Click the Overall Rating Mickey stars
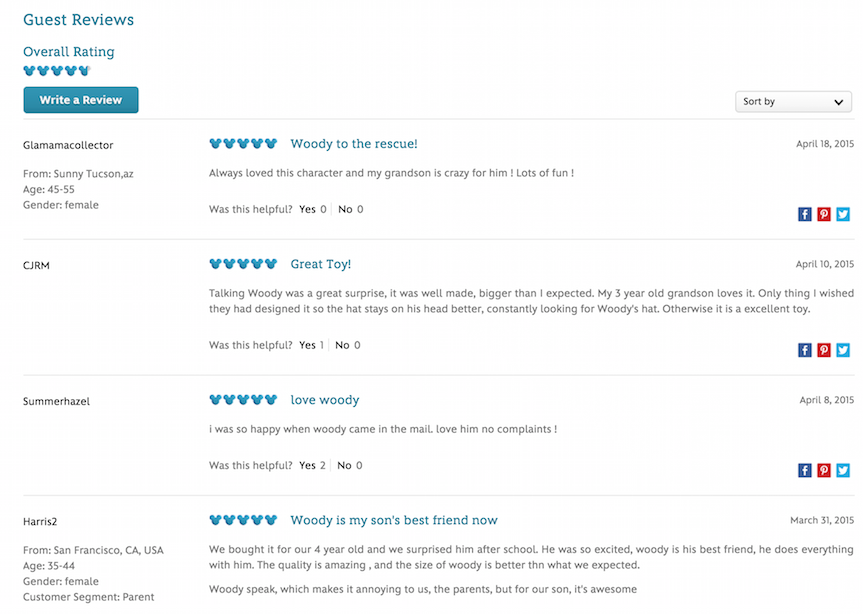863x614 pixels. [x=56, y=70]
